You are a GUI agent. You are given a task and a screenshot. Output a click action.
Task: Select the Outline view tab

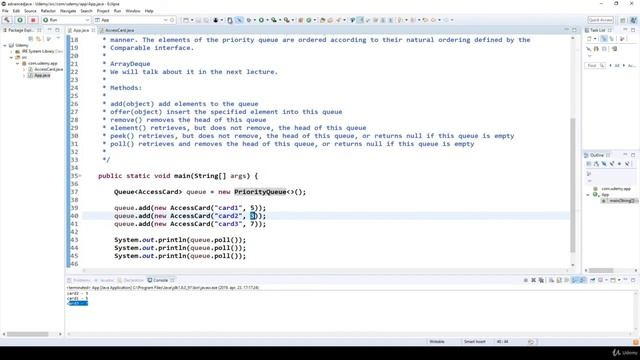(x=597, y=155)
